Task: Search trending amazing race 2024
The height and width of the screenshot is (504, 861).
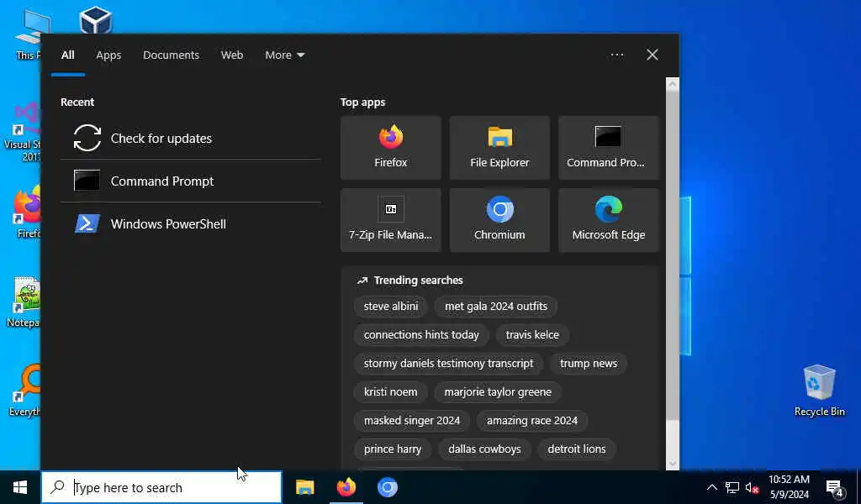Action: coord(532,420)
